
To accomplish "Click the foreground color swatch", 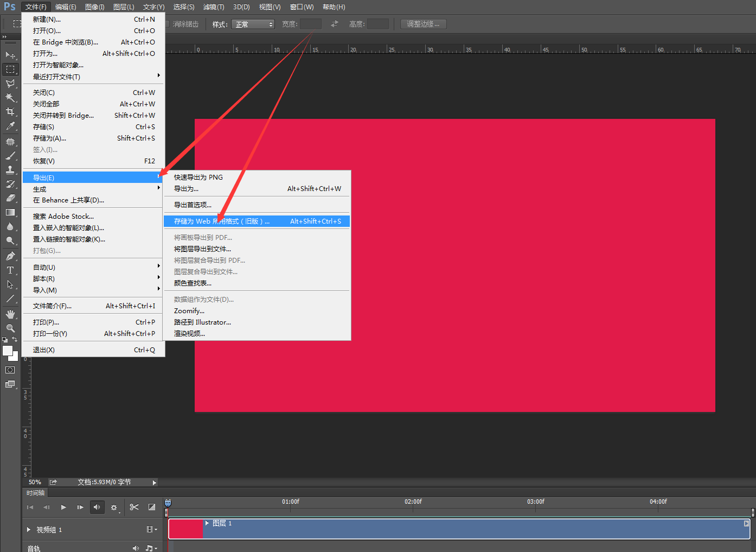I will 7,350.
